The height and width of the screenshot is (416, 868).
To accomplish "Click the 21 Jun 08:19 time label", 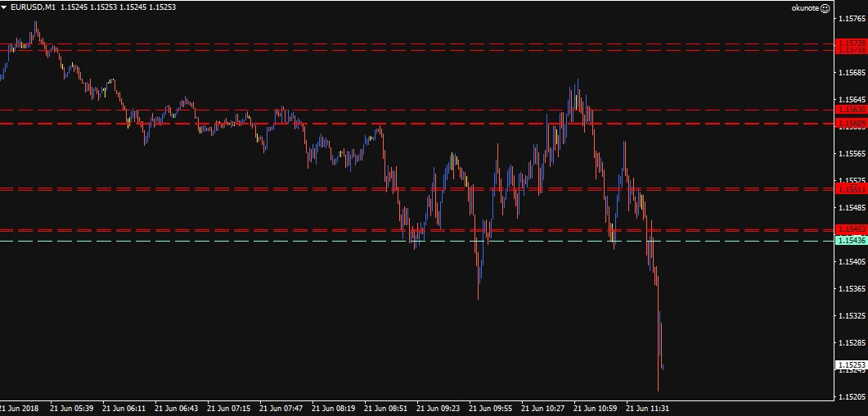I will click(335, 409).
